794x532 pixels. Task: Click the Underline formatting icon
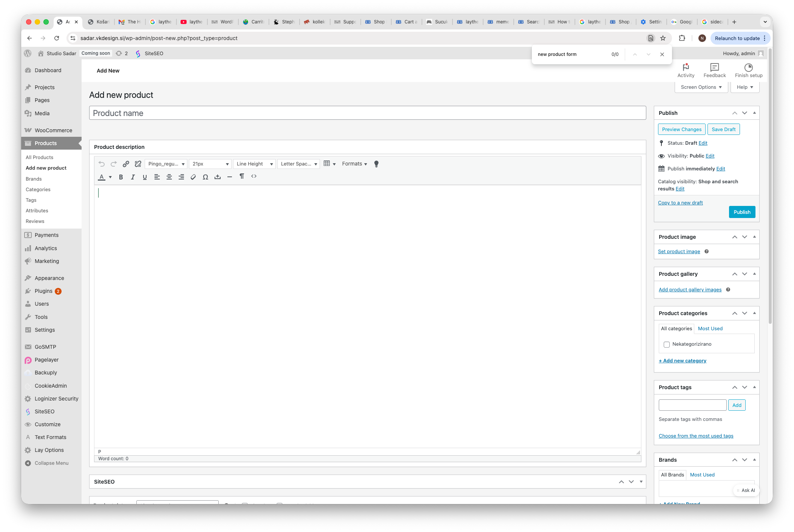145,177
